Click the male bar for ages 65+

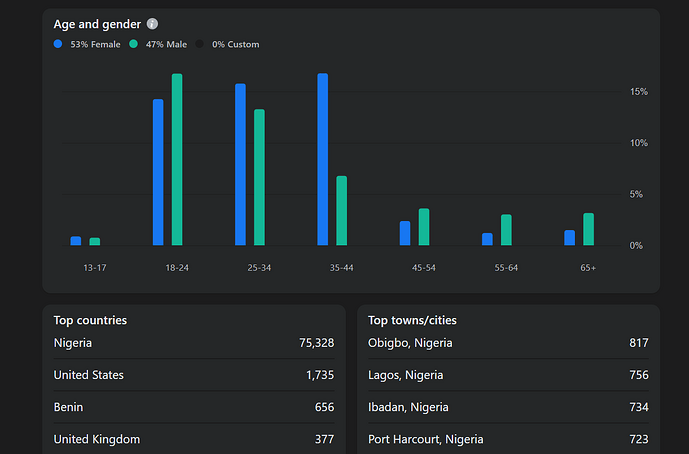pos(589,229)
